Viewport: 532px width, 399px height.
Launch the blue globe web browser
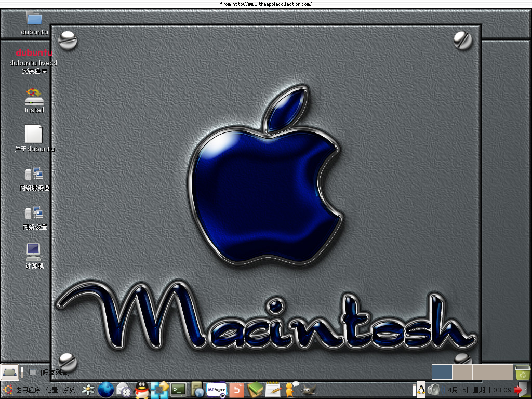(x=106, y=390)
